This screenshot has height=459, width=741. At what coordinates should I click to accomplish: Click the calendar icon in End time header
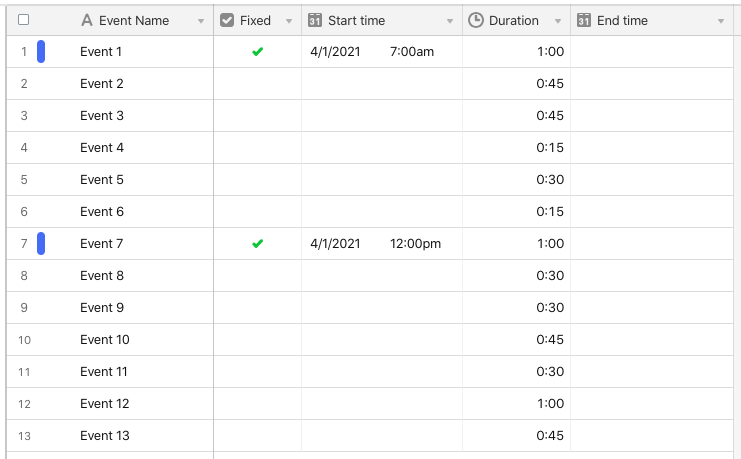pos(584,20)
